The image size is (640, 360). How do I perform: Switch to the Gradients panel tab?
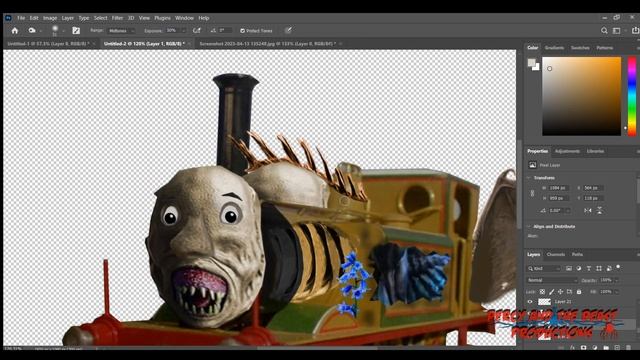point(554,48)
